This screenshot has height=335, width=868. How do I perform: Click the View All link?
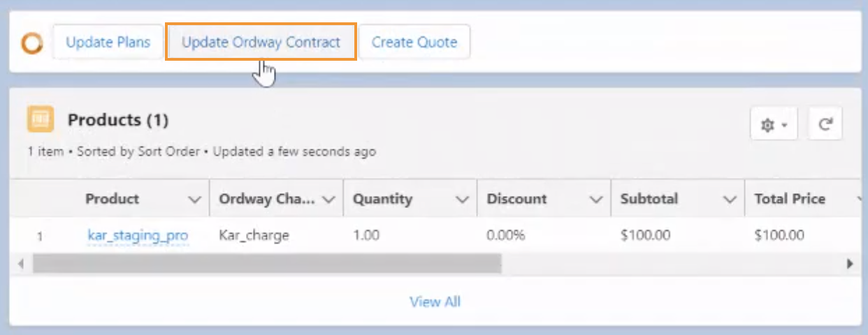(435, 301)
